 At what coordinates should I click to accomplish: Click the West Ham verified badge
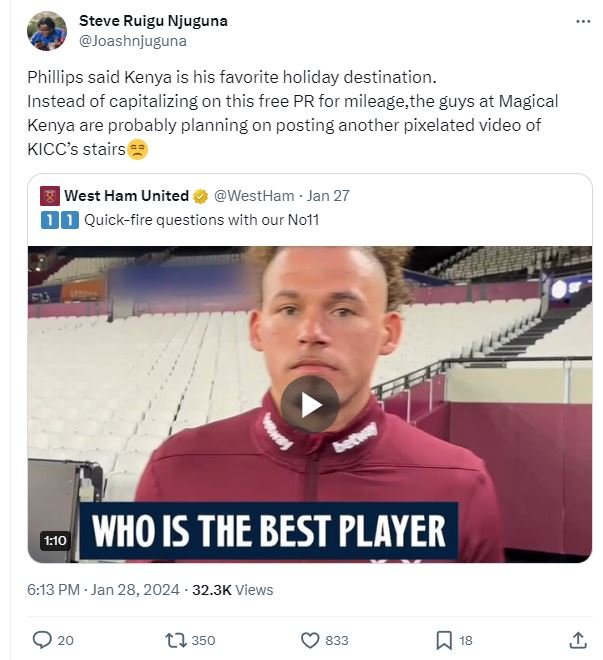pos(200,196)
